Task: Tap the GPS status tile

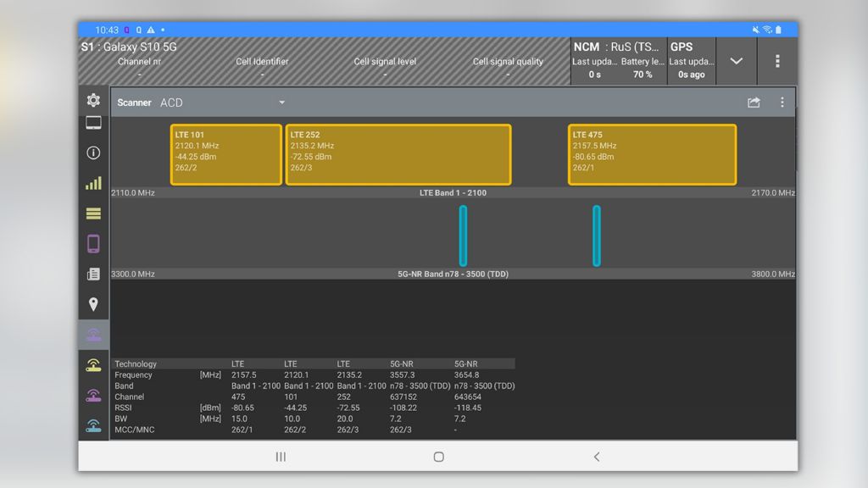Action: (691, 61)
